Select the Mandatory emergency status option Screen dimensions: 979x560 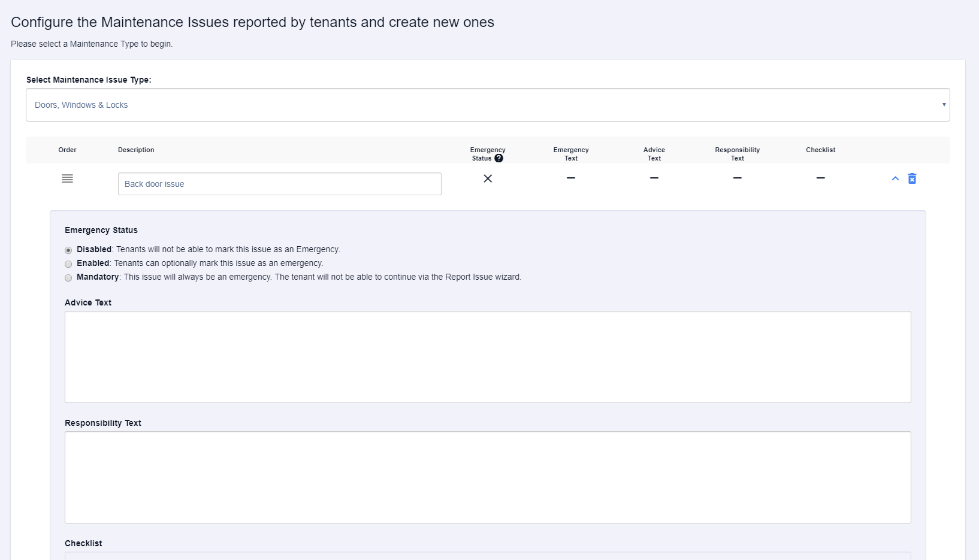point(68,278)
